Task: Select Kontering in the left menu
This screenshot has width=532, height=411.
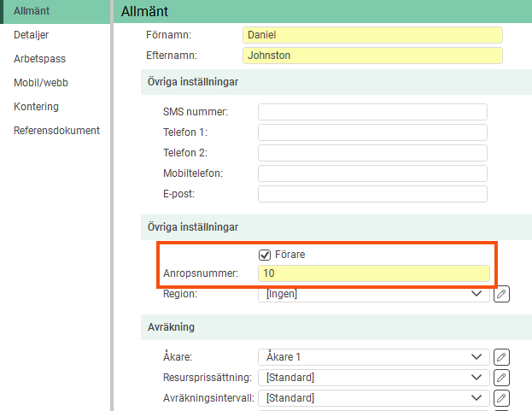Action: (x=36, y=107)
